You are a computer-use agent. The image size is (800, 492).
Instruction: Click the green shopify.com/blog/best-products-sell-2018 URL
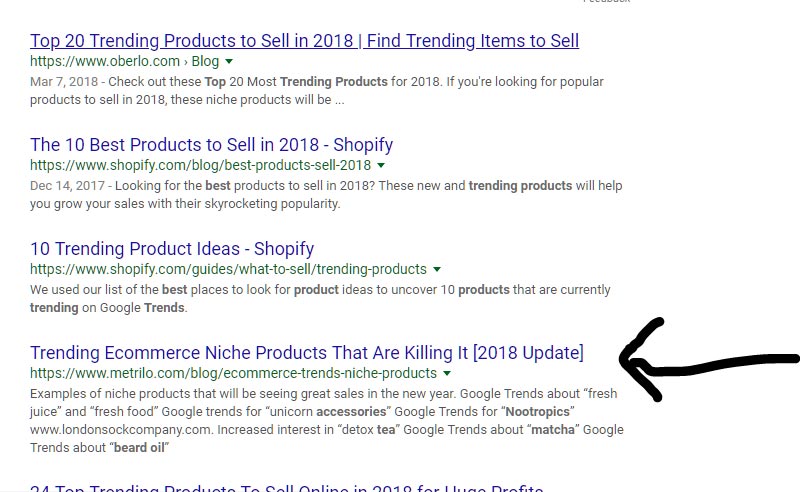(x=200, y=165)
